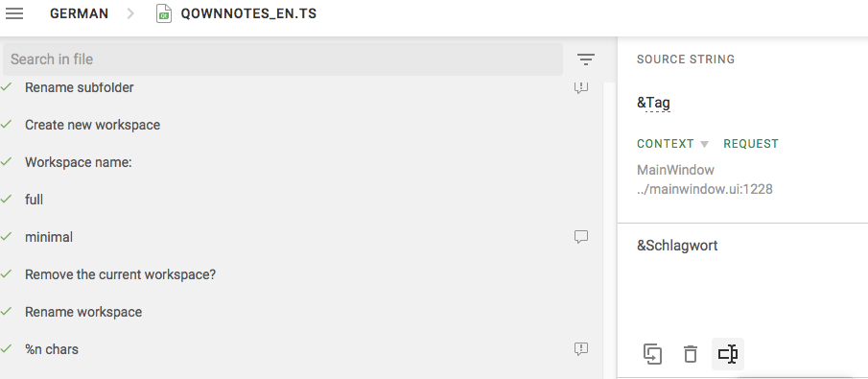This screenshot has height=379, width=868.
Task: Open the comment icon on minimal row
Action: 580,237
